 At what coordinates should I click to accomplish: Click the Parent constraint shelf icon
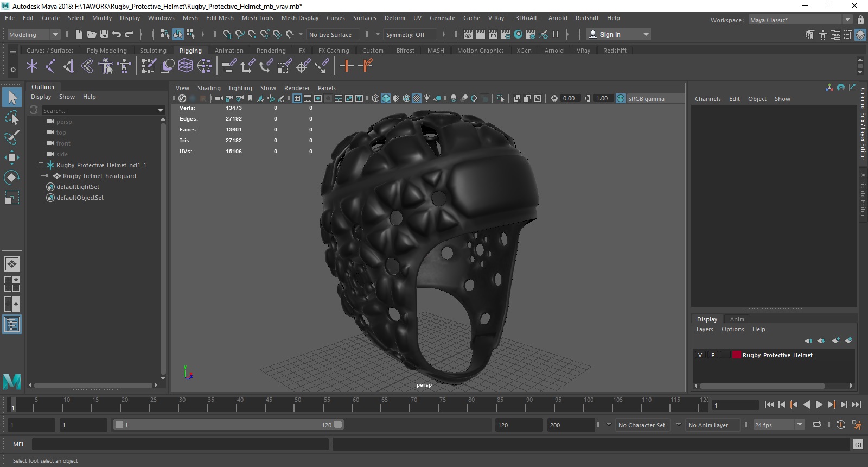click(229, 66)
